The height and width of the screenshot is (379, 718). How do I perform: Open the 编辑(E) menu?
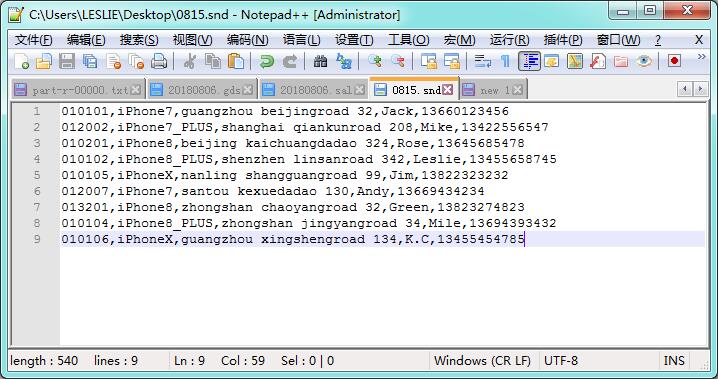click(x=86, y=40)
